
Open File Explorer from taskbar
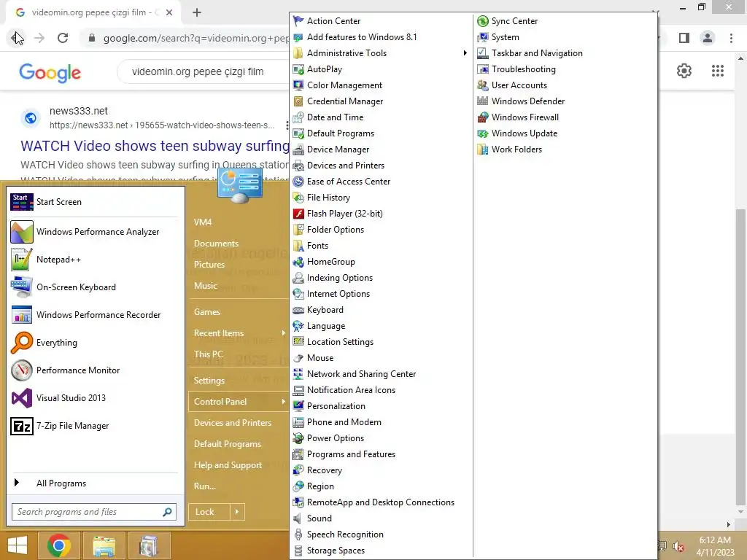pos(104,545)
